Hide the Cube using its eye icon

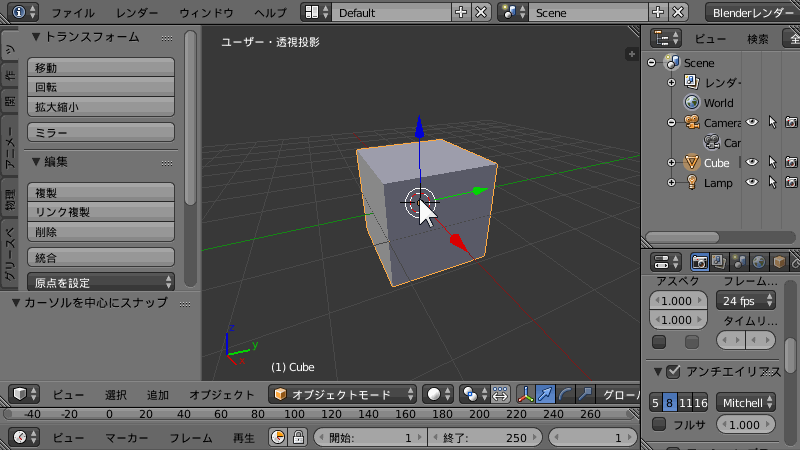(752, 162)
